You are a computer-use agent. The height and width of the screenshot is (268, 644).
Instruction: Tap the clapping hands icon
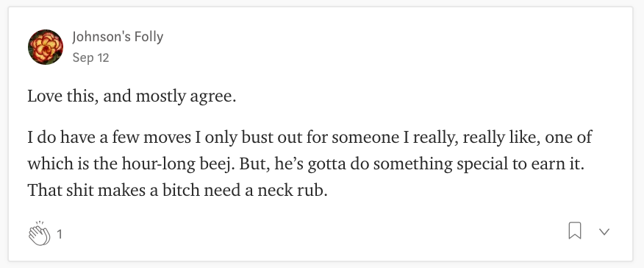click(40, 233)
